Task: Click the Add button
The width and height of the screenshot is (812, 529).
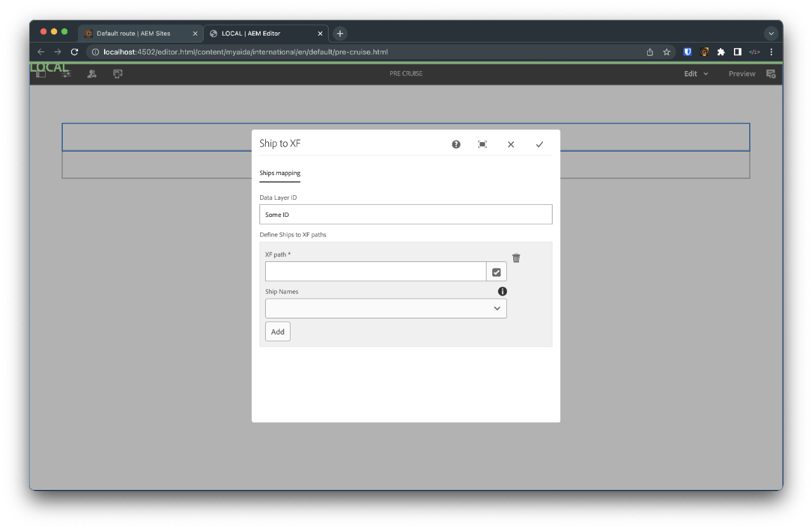Action: (277, 331)
